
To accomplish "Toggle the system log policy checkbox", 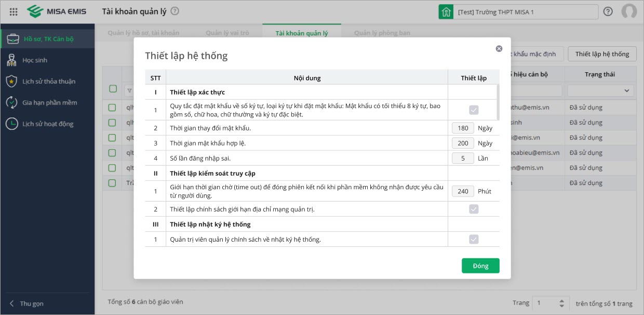I will [x=474, y=239].
